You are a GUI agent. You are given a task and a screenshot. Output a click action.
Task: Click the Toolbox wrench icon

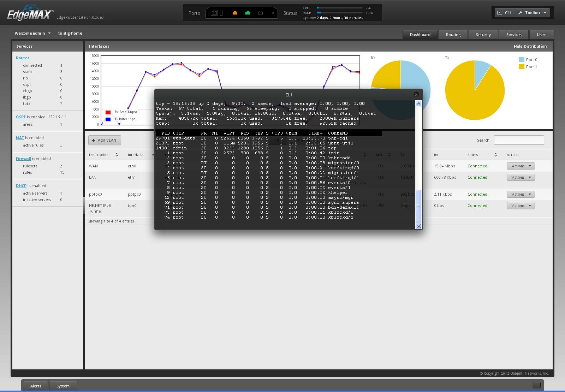tap(520, 13)
